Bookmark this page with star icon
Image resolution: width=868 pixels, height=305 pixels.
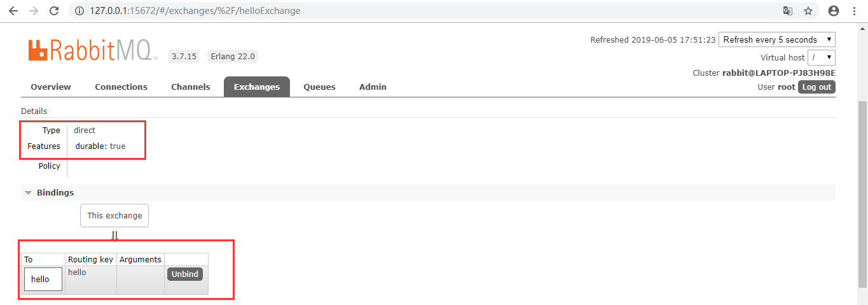(808, 11)
